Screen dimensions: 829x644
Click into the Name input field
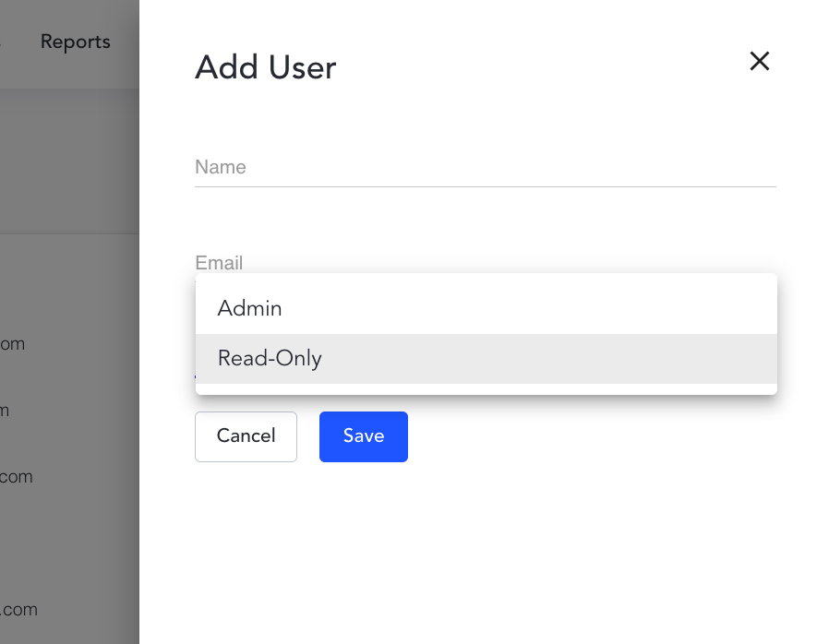[x=485, y=168]
